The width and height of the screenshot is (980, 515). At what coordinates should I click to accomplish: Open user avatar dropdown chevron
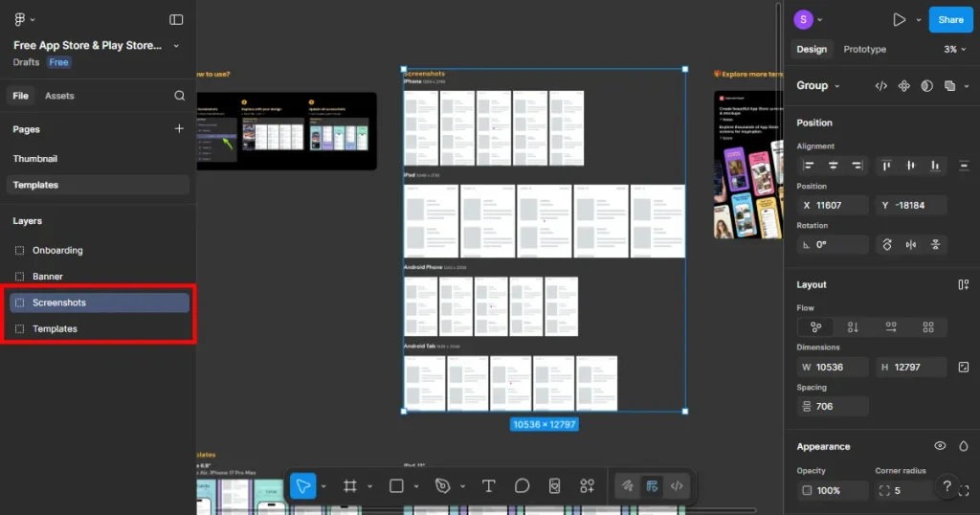pos(820,20)
